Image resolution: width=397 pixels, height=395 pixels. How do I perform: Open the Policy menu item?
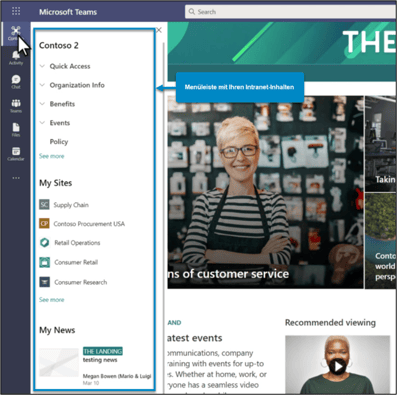pos(59,142)
